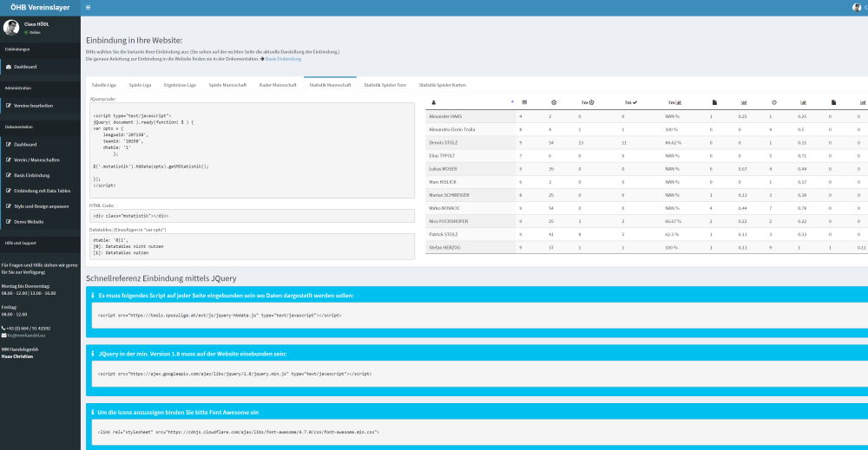Click the googleapis jquery.min.js script snippet
868x450 pixels.
click(234, 374)
